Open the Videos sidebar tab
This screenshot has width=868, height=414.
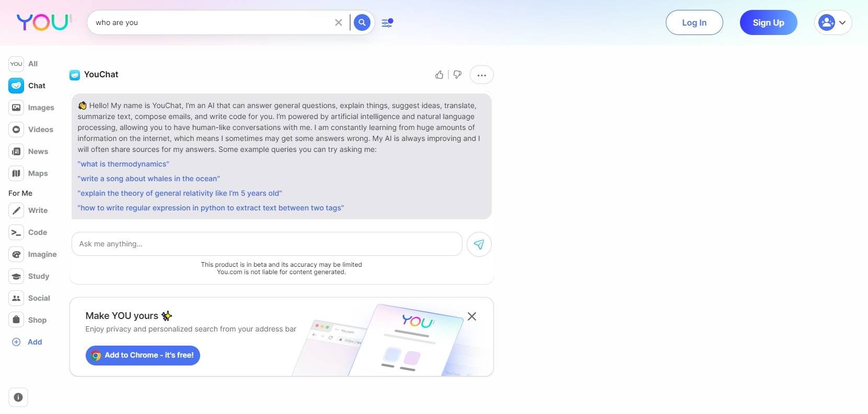(x=31, y=129)
